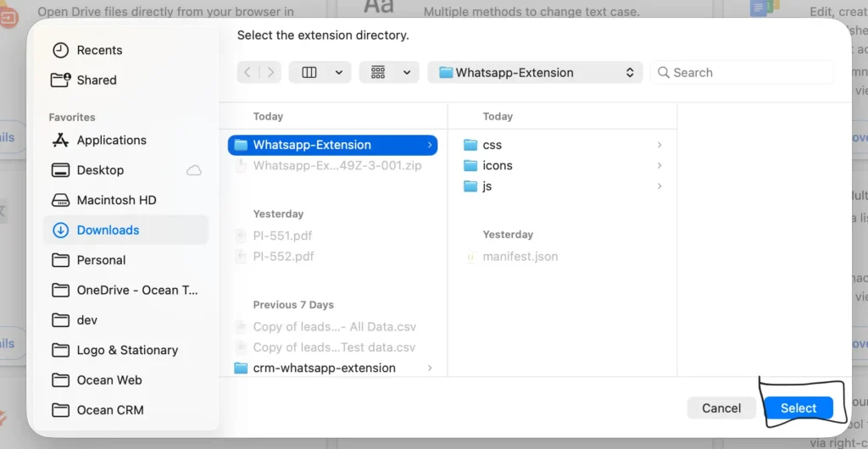The image size is (868, 449).
Task: Open the dev folder in sidebar
Action: (126, 320)
